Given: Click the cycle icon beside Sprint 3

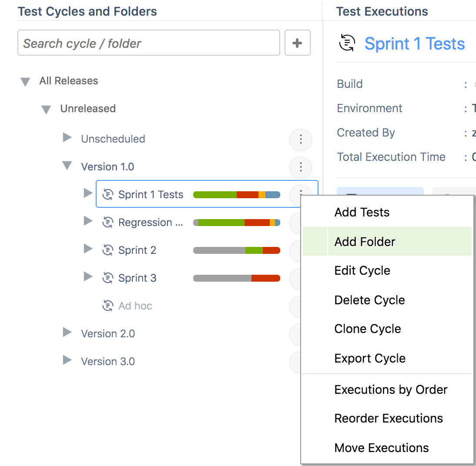Looking at the screenshot, I should click(108, 278).
